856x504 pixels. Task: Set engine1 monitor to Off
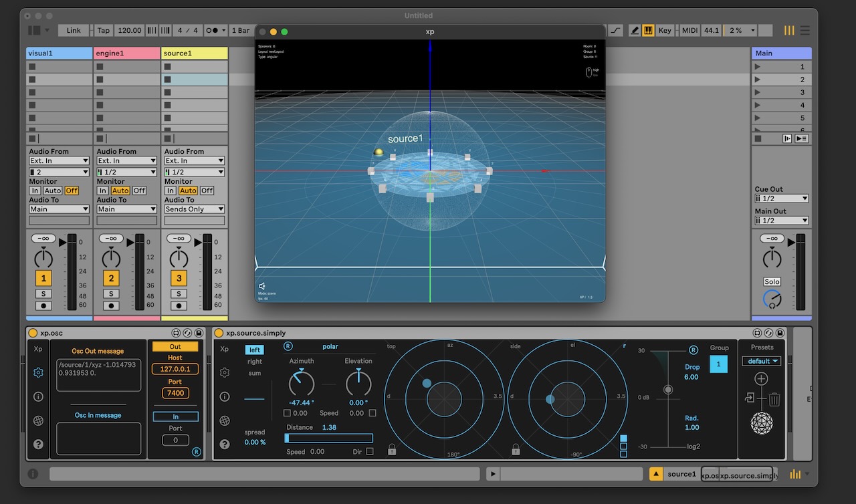139,191
